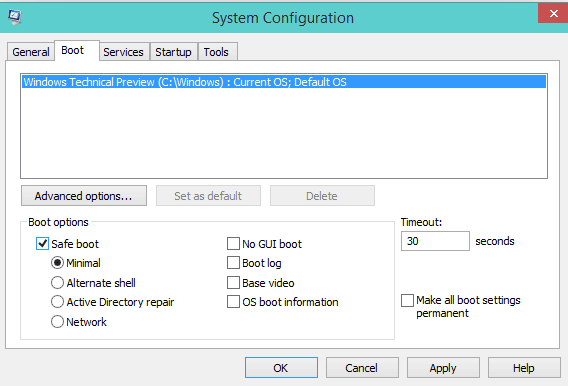Enable OS boot information checkbox
The width and height of the screenshot is (568, 386).
(x=233, y=302)
